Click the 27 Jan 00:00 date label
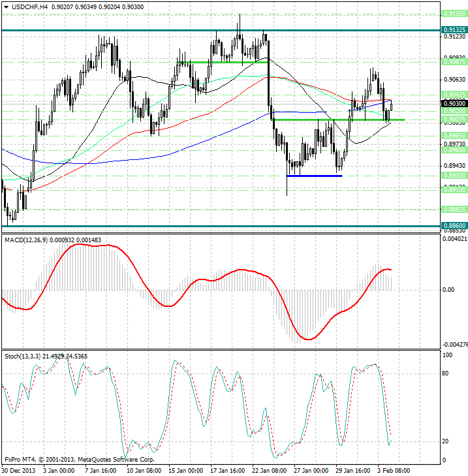The image size is (468, 476). coord(311,471)
